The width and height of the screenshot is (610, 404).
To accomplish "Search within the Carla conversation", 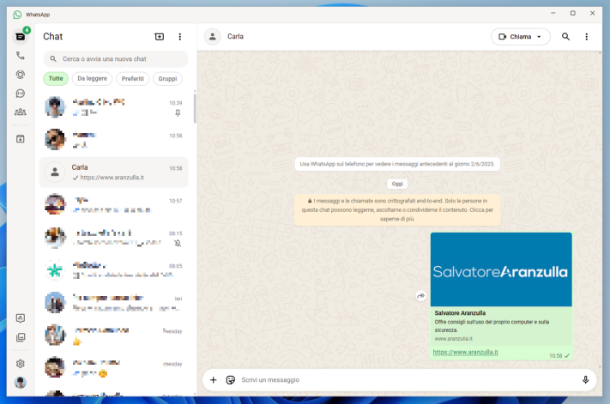I will (566, 37).
